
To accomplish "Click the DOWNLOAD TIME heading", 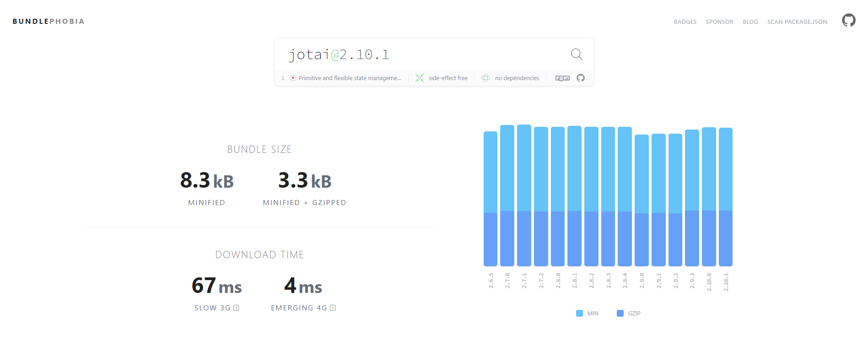I will click(259, 255).
